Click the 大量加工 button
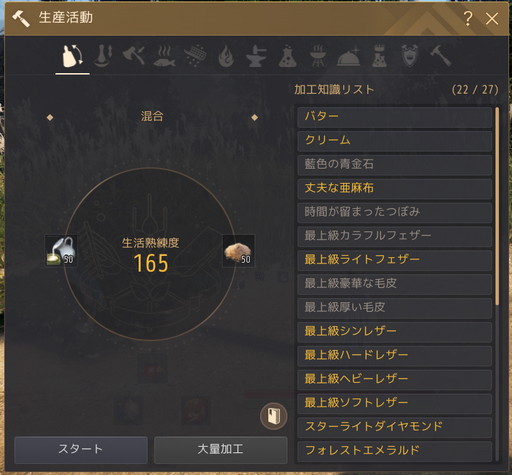512x475 pixels. pyautogui.click(x=220, y=450)
